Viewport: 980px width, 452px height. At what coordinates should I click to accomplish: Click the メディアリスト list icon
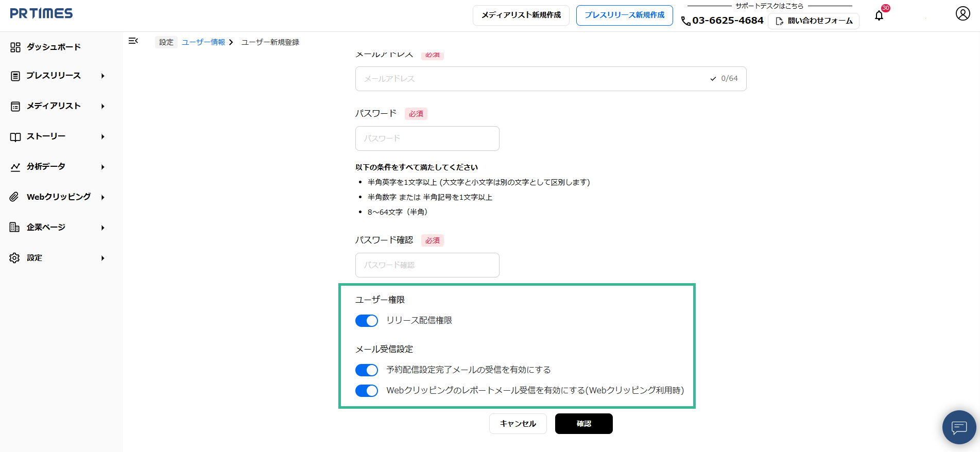click(15, 107)
